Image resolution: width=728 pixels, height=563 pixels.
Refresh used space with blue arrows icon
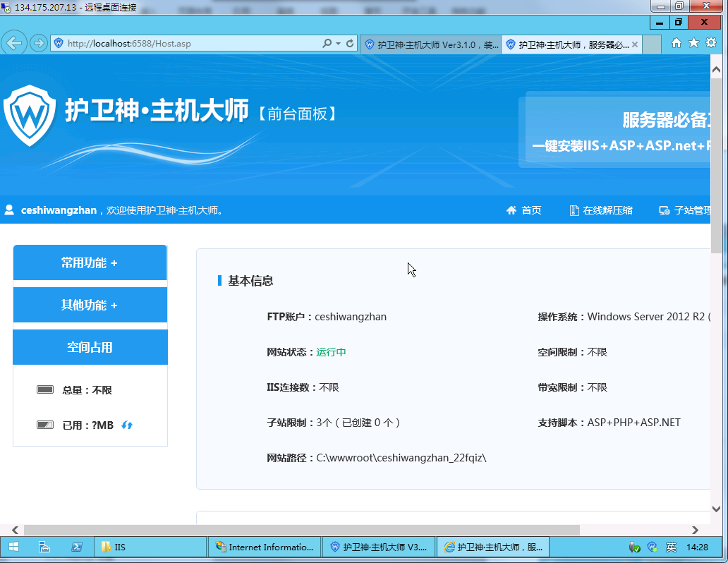(127, 425)
